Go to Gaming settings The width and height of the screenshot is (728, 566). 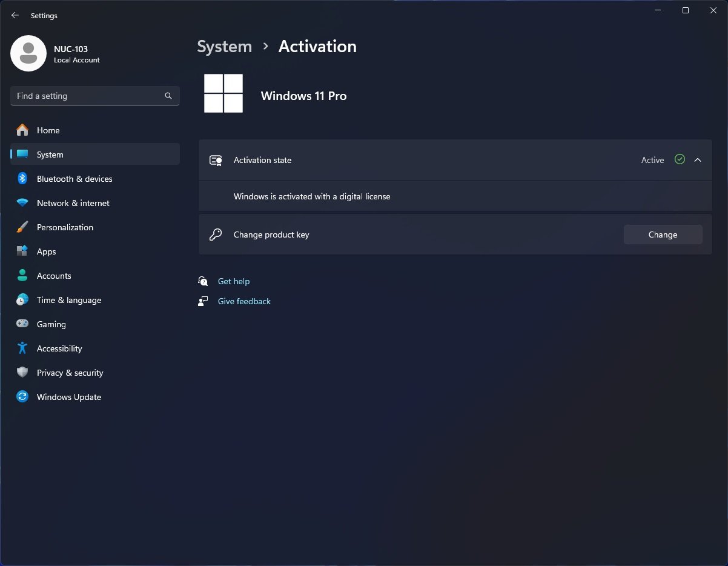95,324
